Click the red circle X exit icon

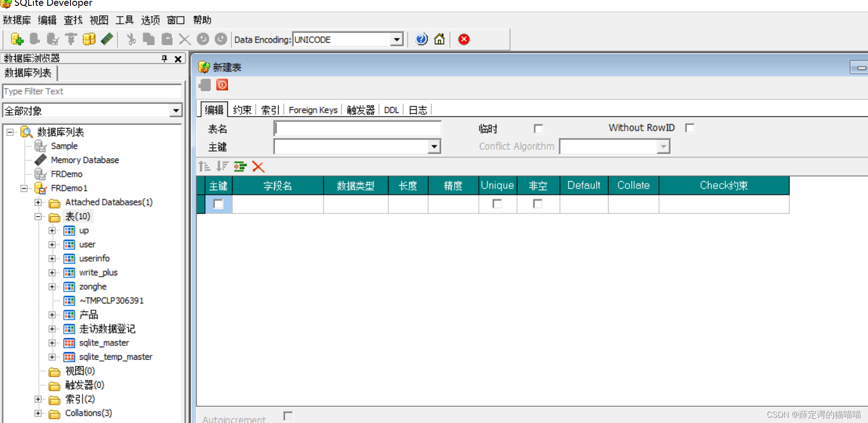pyautogui.click(x=464, y=39)
